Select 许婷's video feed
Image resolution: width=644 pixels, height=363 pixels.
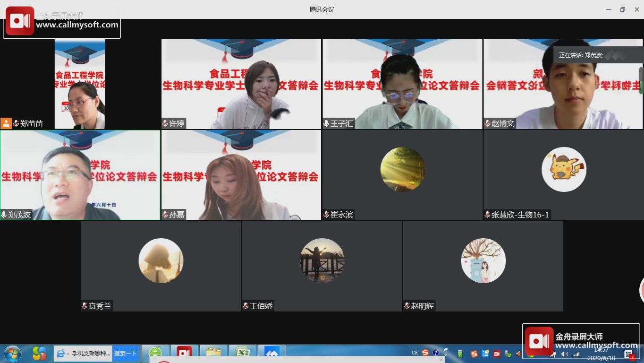pyautogui.click(x=241, y=84)
